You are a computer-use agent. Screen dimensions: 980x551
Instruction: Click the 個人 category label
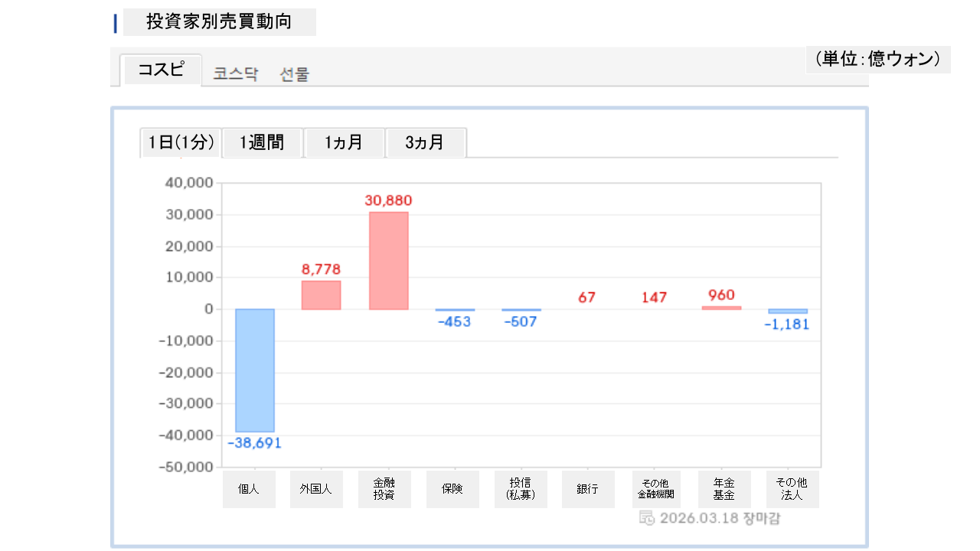tap(249, 489)
